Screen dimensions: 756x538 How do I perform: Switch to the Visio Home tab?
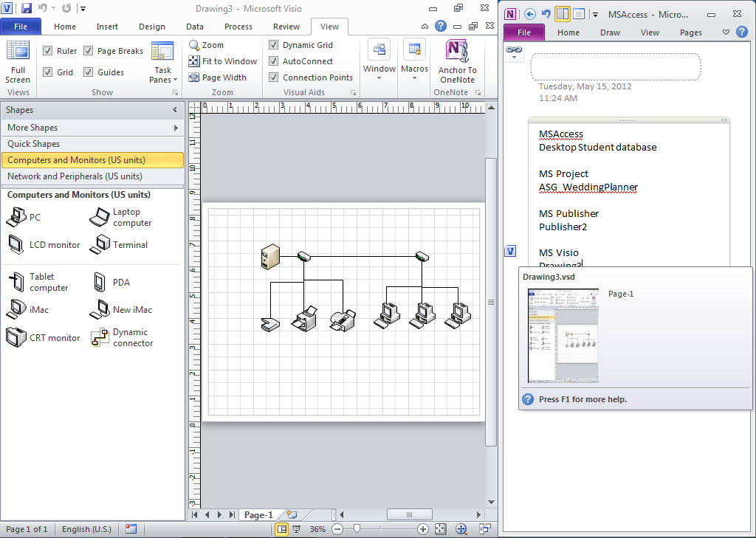(x=65, y=27)
